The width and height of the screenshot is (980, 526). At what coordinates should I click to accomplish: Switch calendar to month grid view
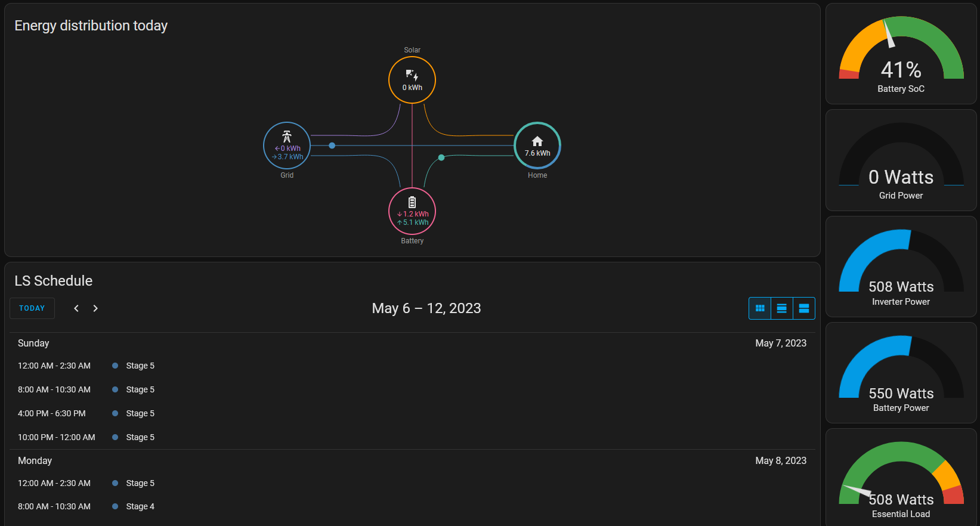tap(760, 308)
